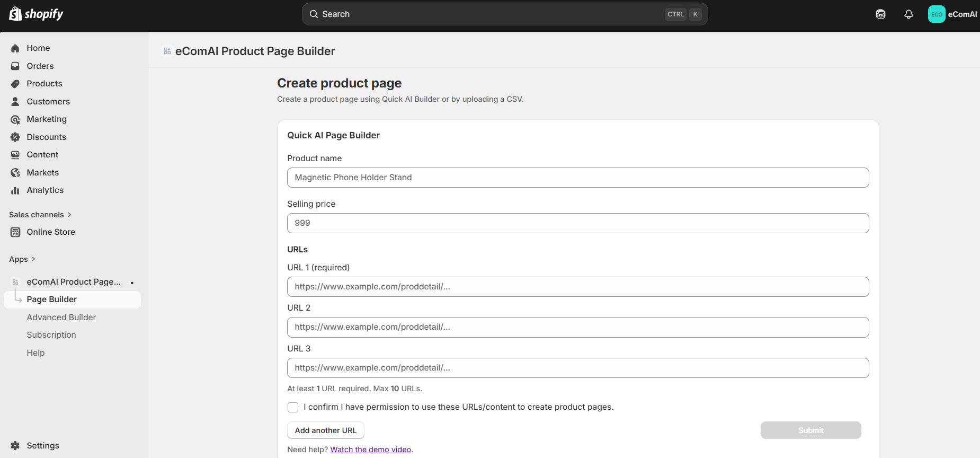980x458 pixels.
Task: Open the notifications bell
Action: (x=908, y=14)
